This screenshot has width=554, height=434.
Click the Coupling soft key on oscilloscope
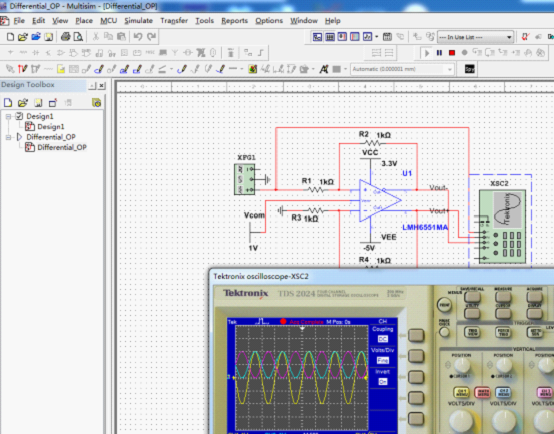pos(416,335)
